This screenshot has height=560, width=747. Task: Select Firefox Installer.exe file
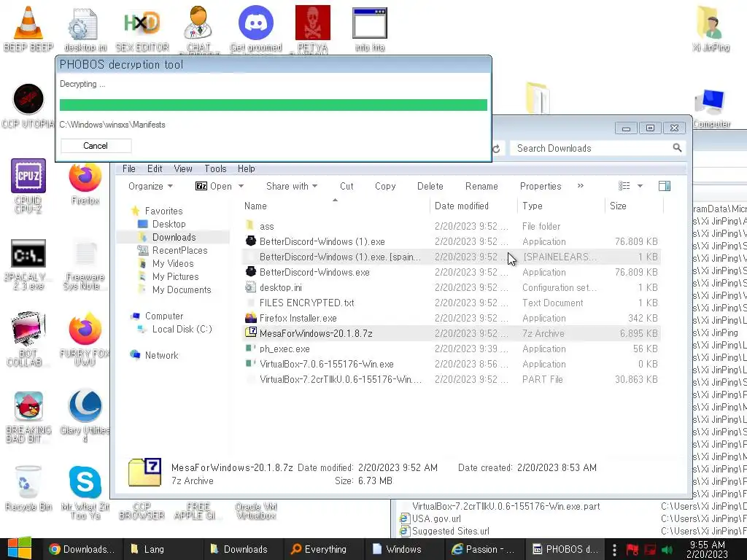(x=451, y=318)
